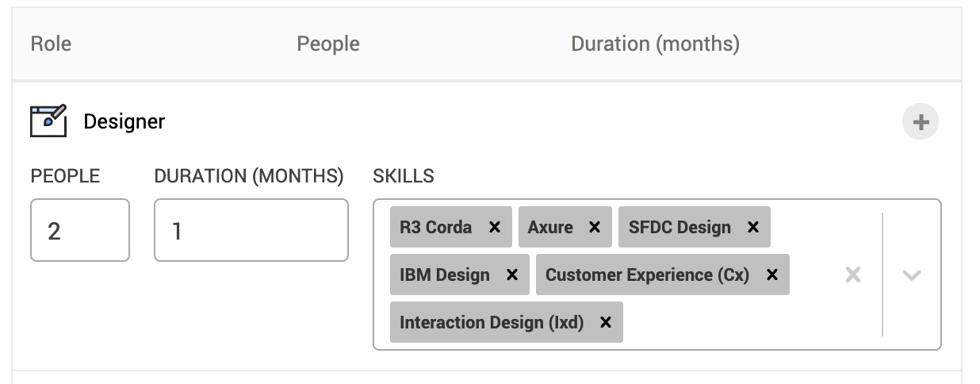Viewport: 980px width, 384px height.
Task: Click the People column header
Action: (x=328, y=44)
